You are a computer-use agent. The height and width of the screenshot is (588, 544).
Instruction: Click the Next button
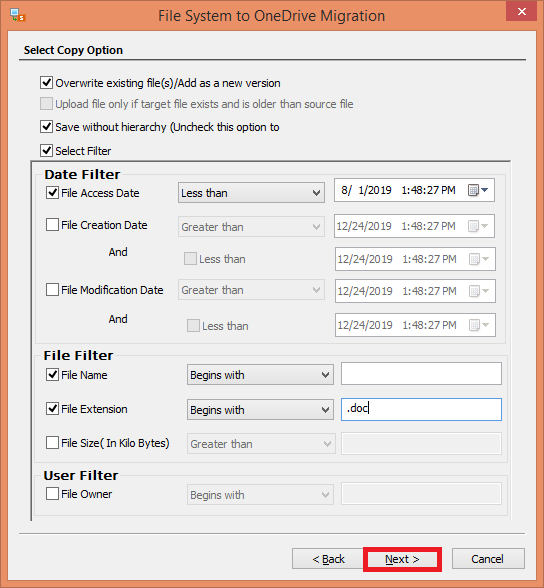(x=402, y=559)
